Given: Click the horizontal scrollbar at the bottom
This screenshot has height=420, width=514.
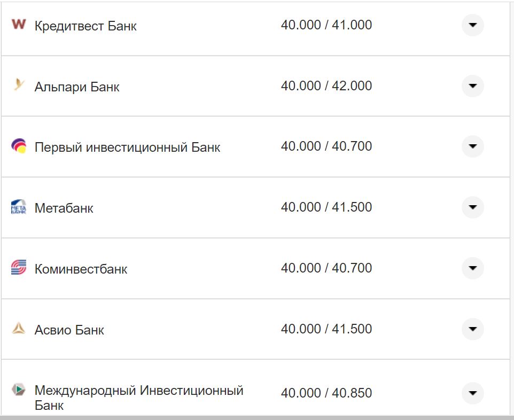Looking at the screenshot, I should [257, 418].
